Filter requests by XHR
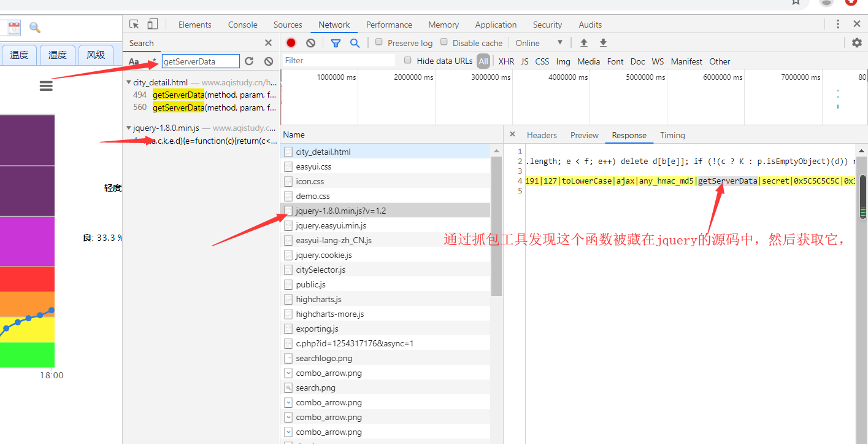 coord(506,61)
